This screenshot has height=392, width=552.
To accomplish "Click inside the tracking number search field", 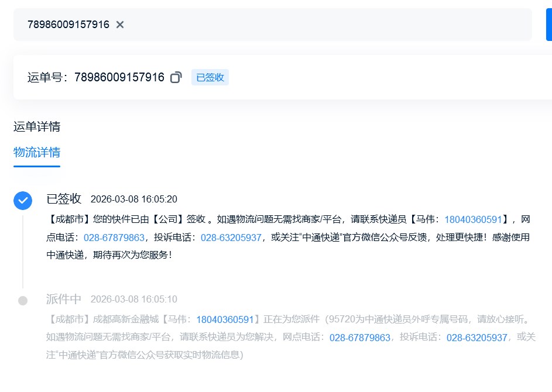I will pos(322,25).
